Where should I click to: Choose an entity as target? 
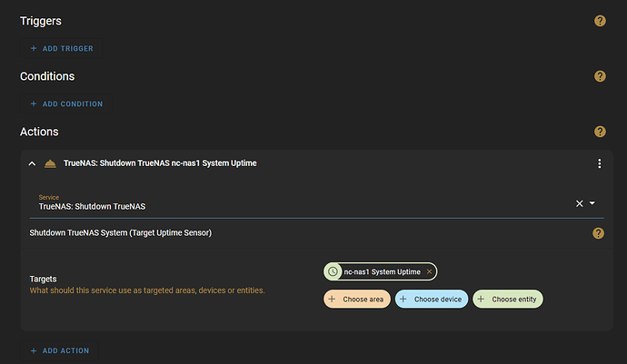click(507, 299)
